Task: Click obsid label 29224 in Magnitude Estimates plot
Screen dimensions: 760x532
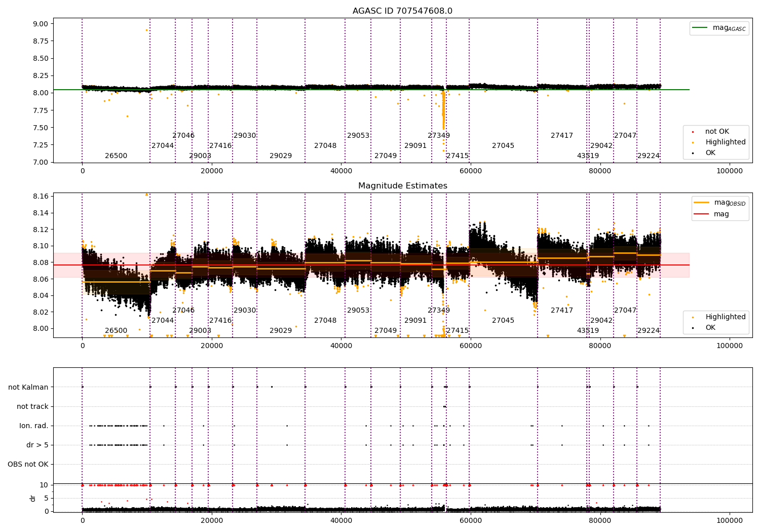Action: click(649, 331)
